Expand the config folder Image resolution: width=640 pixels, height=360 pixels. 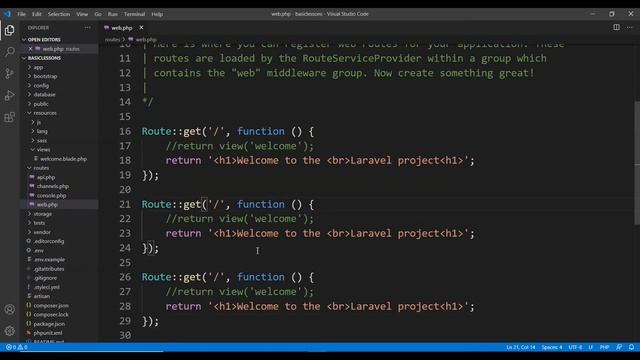41,86
